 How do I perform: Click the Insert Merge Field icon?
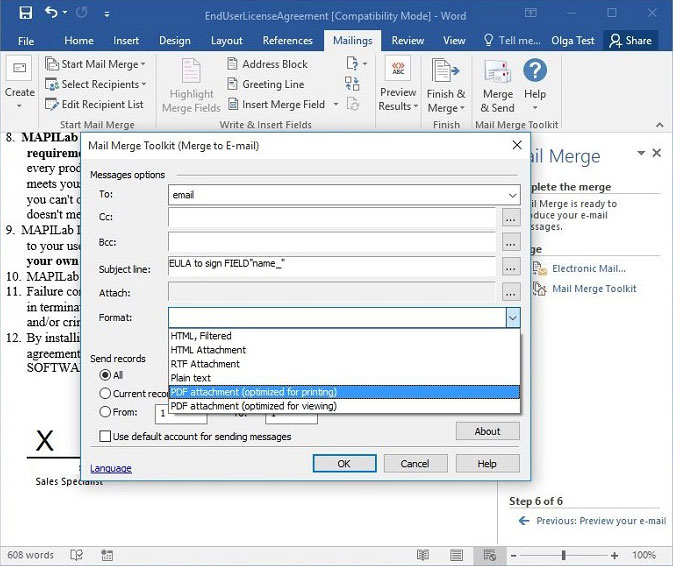pos(233,104)
